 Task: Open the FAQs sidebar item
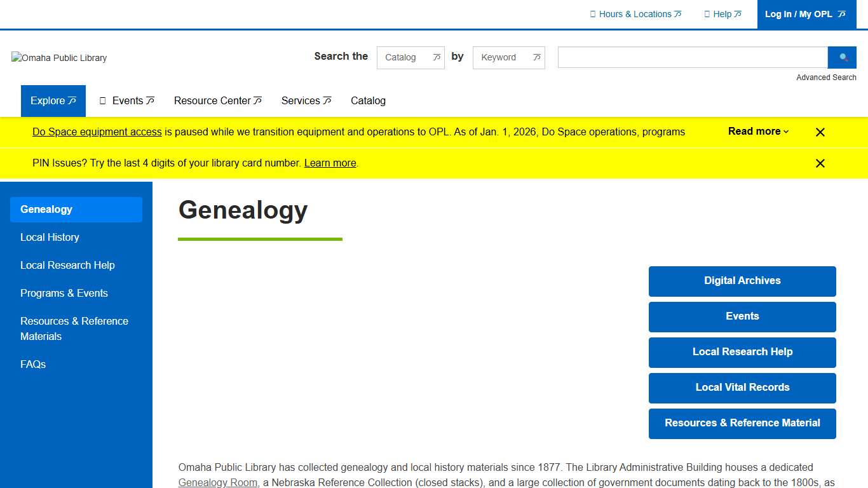coord(33,364)
